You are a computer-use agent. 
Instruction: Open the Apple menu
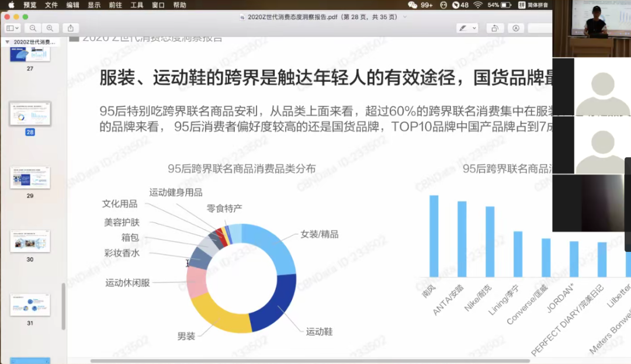coord(11,5)
